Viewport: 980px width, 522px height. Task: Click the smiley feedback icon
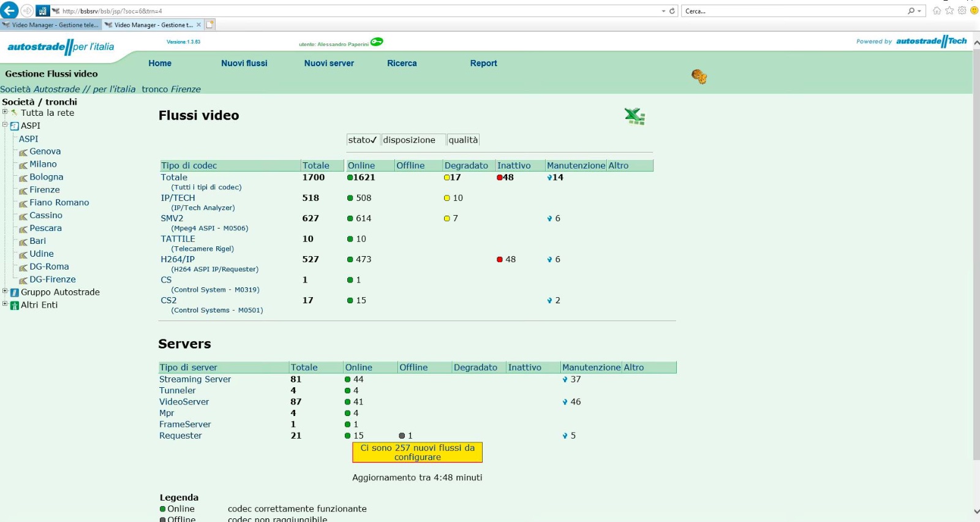pos(974,10)
